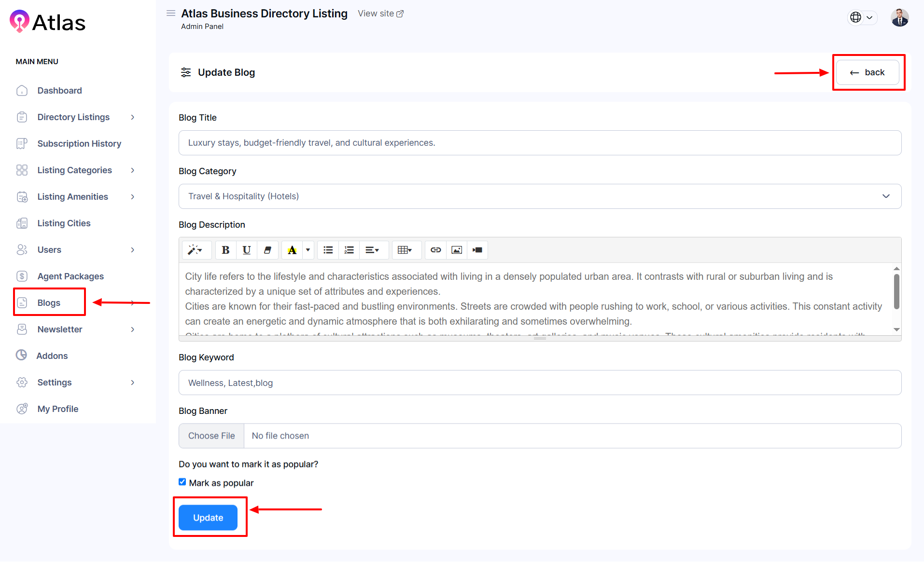The height and width of the screenshot is (562, 924).
Task: Open the Dashboard menu item
Action: click(x=59, y=91)
